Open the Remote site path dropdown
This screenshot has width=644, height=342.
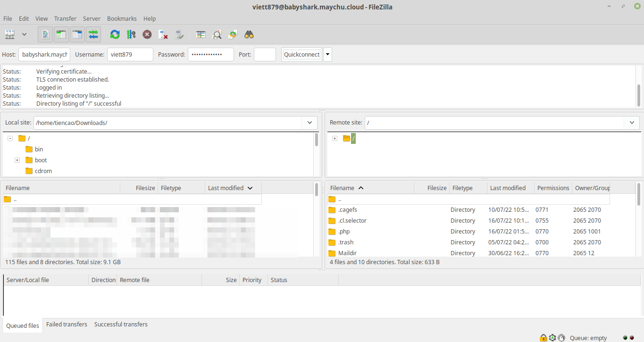632,123
